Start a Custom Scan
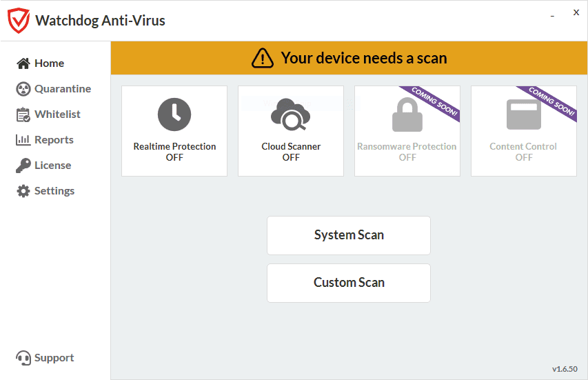Screen dimensions: 588x380 349,283
